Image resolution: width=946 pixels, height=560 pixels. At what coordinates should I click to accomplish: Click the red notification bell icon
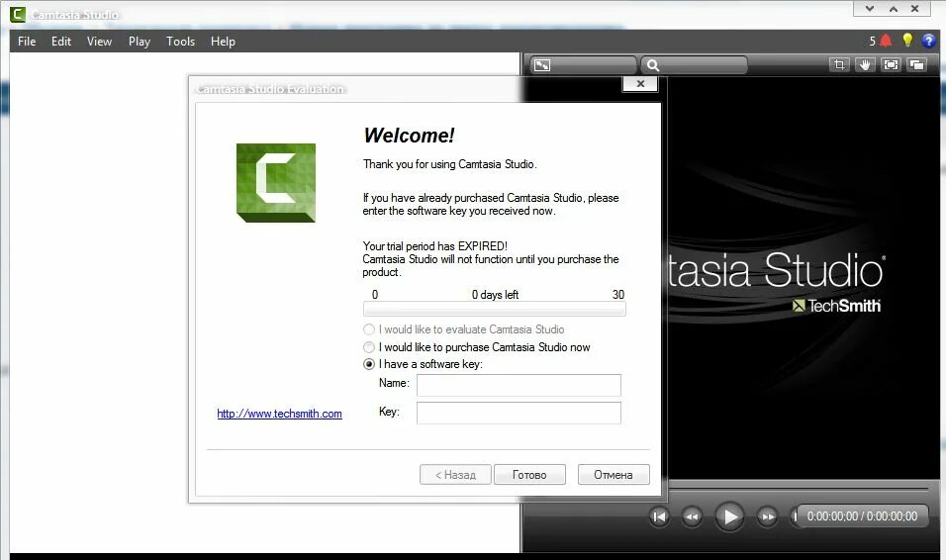point(886,41)
